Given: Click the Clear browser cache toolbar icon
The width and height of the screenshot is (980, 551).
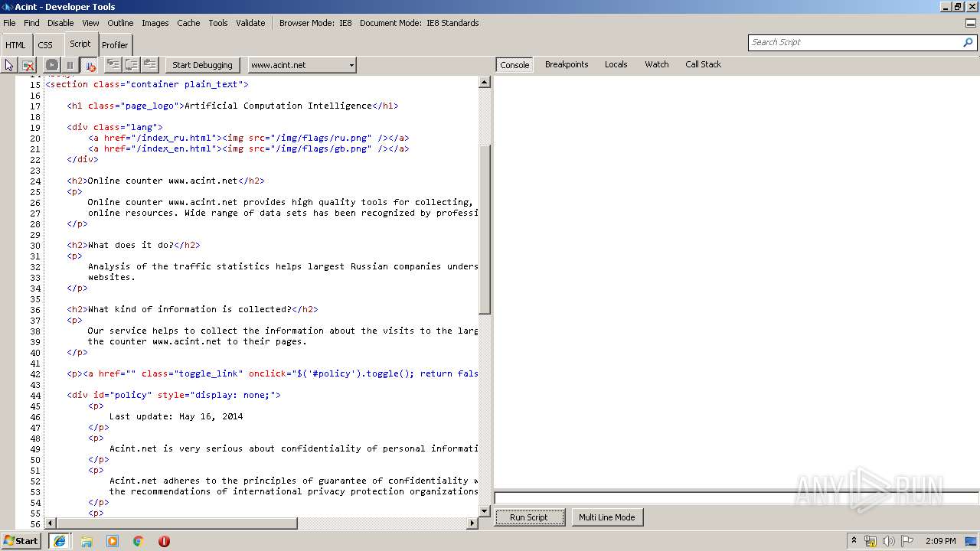Looking at the screenshot, I should coord(28,65).
